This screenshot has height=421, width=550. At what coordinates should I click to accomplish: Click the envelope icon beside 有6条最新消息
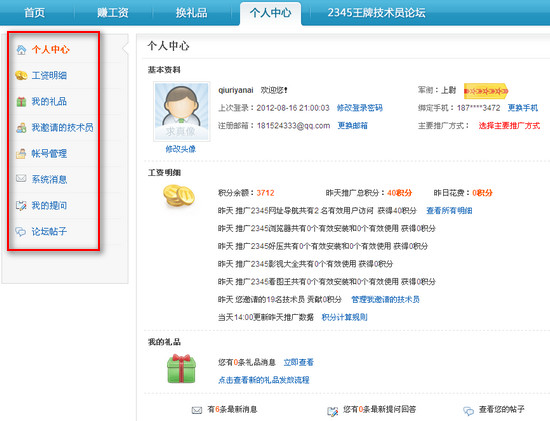click(x=197, y=410)
